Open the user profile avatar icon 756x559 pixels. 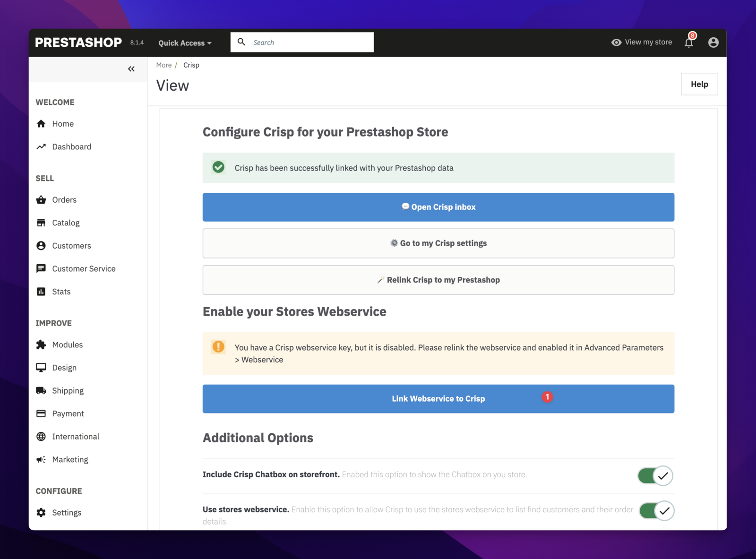(x=713, y=43)
